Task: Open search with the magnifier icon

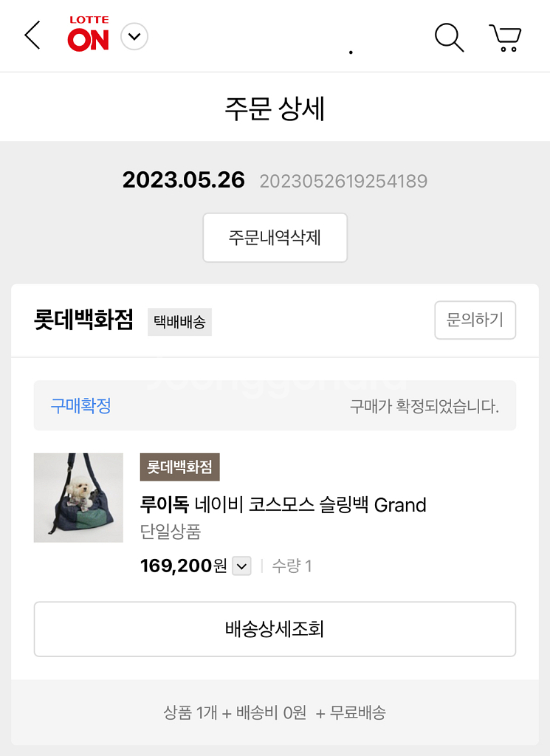Action: 448,37
